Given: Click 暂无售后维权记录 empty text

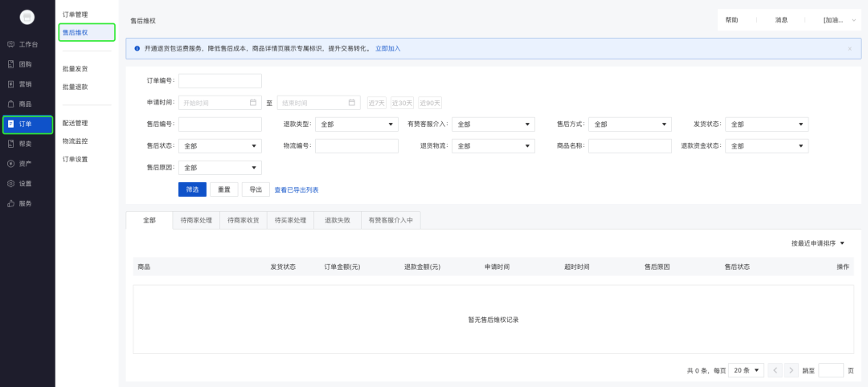Looking at the screenshot, I should pos(493,320).
